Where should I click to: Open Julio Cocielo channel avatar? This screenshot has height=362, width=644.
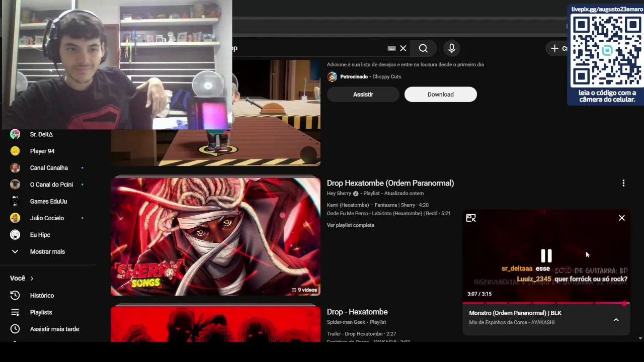pyautogui.click(x=15, y=218)
